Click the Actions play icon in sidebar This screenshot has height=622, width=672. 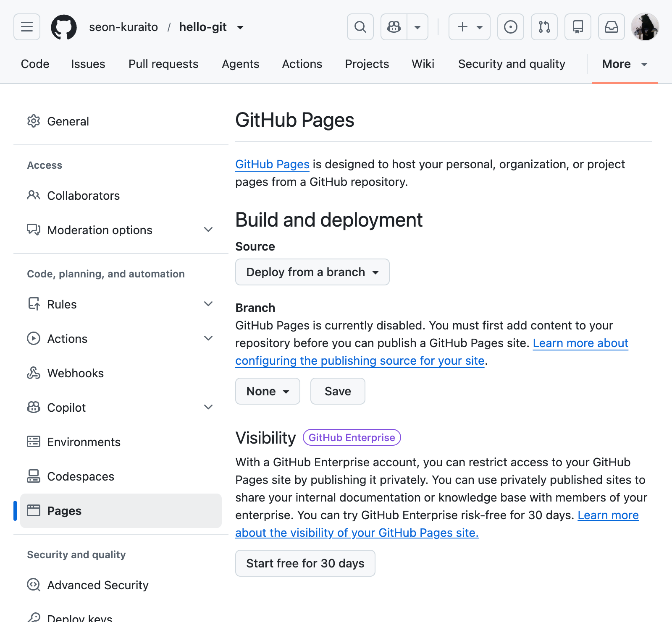34,339
